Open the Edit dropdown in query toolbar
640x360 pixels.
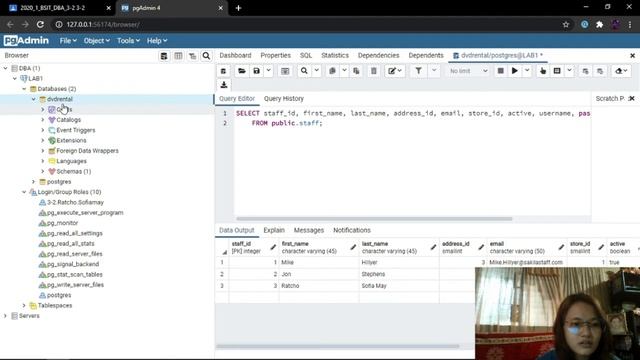click(395, 71)
